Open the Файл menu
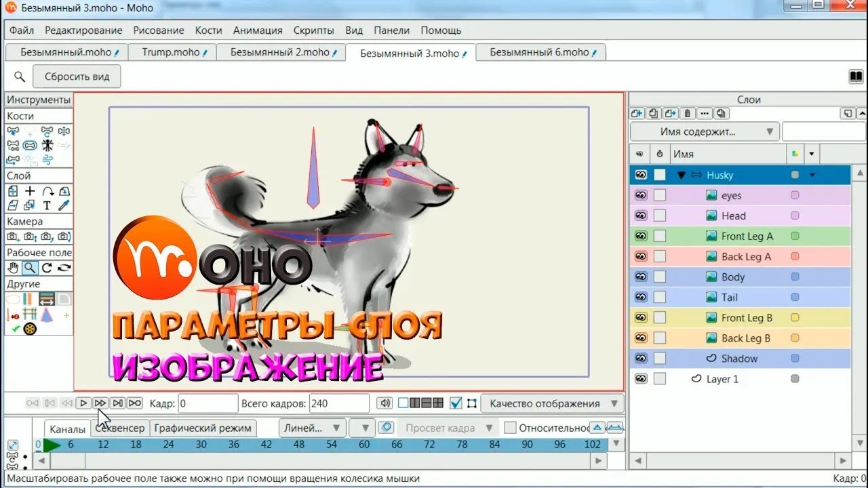 22,30
